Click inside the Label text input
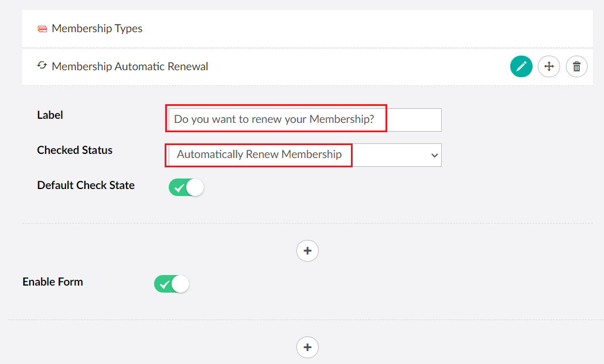604x364 pixels. click(275, 119)
